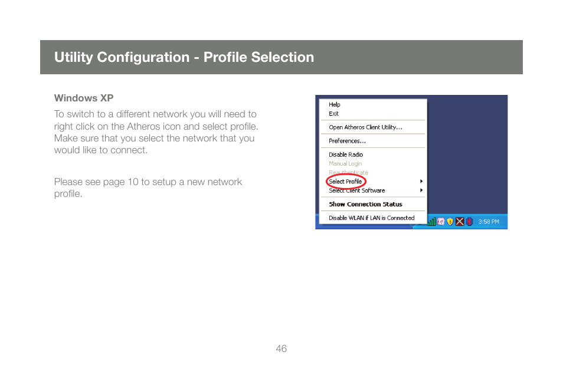Viewport: 563px width, 392px height.
Task: Expand the Select Profile submenu arrow
Action: click(x=421, y=182)
